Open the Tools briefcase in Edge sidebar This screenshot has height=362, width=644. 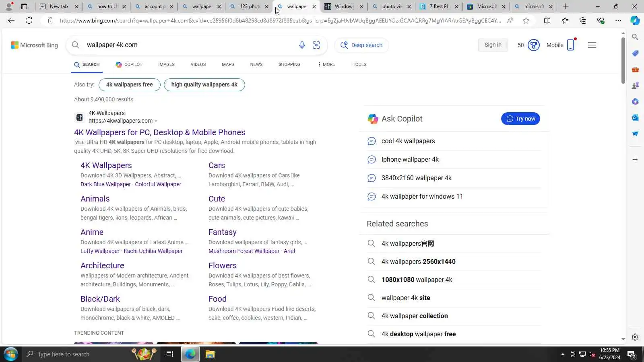coord(635,69)
